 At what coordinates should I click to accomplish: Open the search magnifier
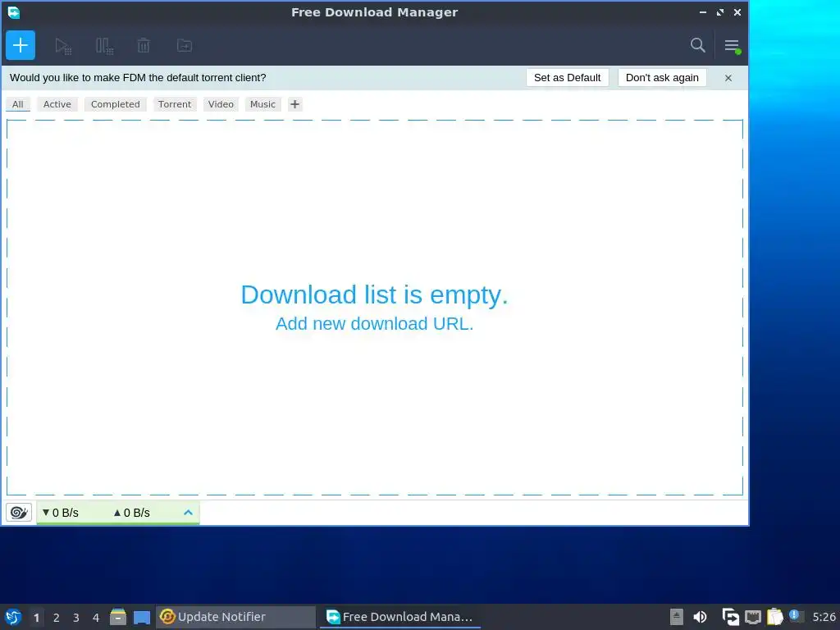click(697, 45)
